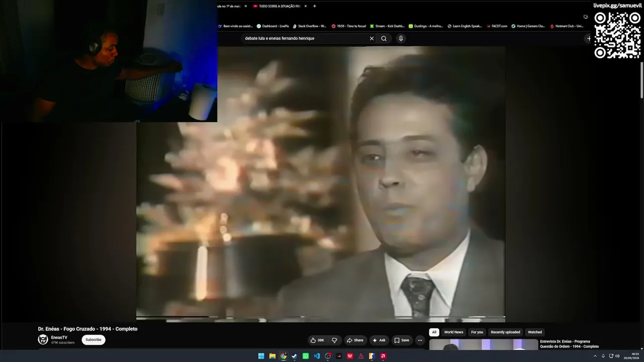The height and width of the screenshot is (362, 644).
Task: Open the taskbar clock and calendar
Action: (631, 356)
